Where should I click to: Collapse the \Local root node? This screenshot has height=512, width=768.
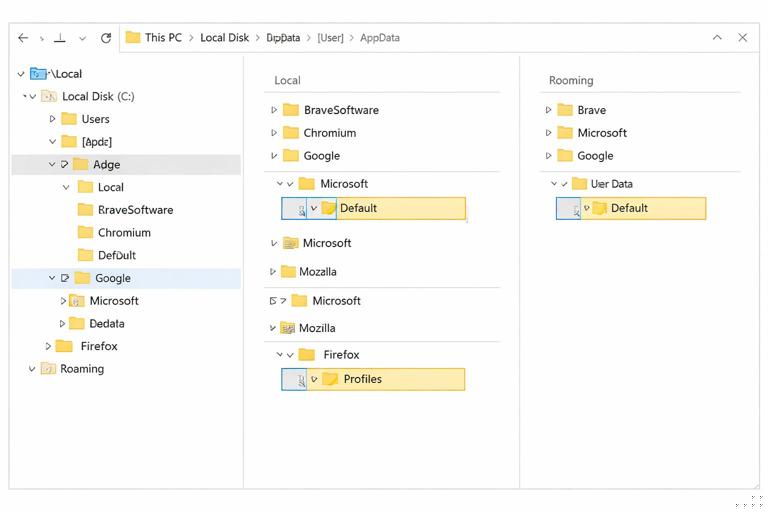(x=21, y=74)
